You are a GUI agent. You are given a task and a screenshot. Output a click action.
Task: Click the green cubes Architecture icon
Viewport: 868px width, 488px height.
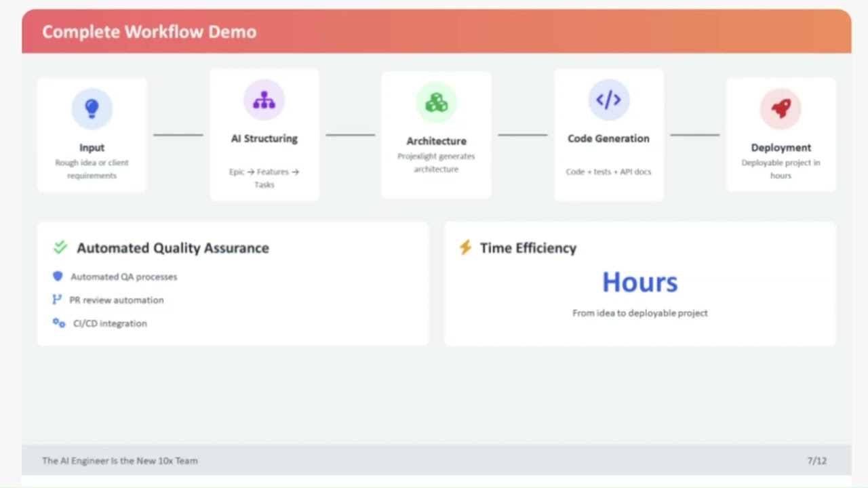click(x=436, y=103)
